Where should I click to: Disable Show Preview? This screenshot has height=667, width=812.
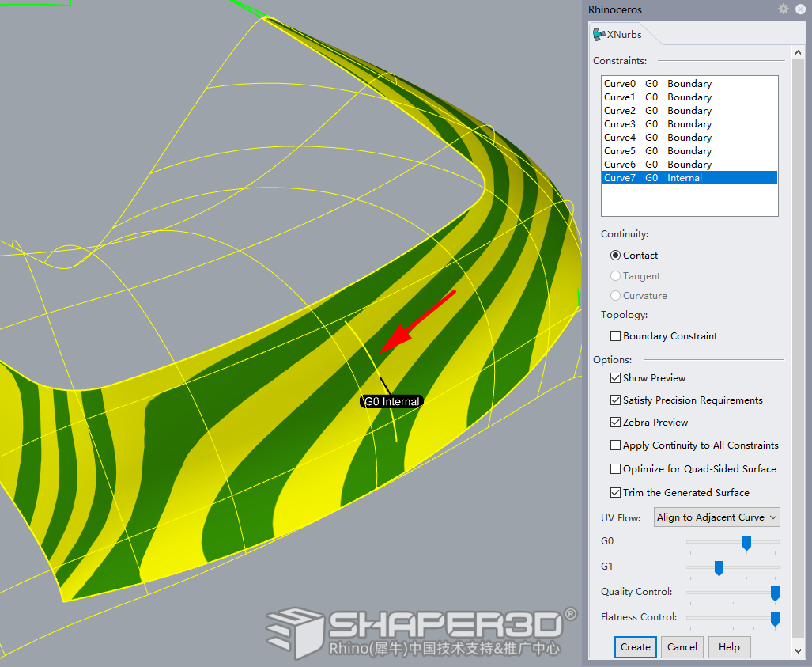click(615, 377)
